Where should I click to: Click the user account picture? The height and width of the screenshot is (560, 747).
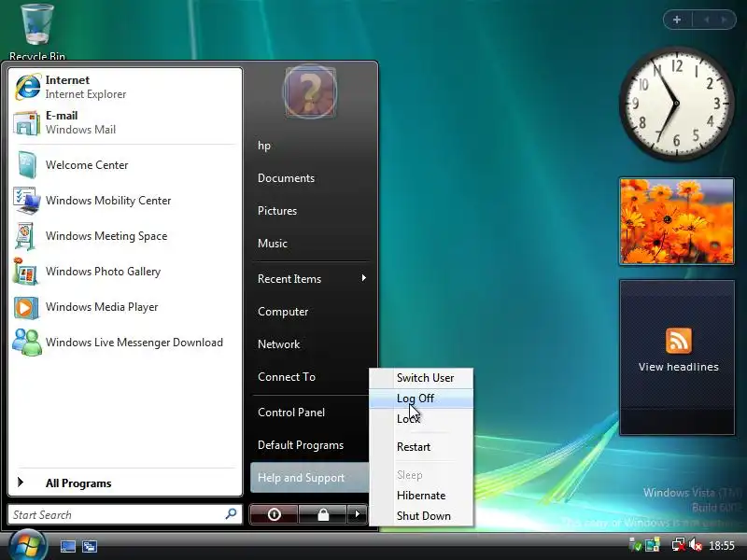pyautogui.click(x=310, y=92)
